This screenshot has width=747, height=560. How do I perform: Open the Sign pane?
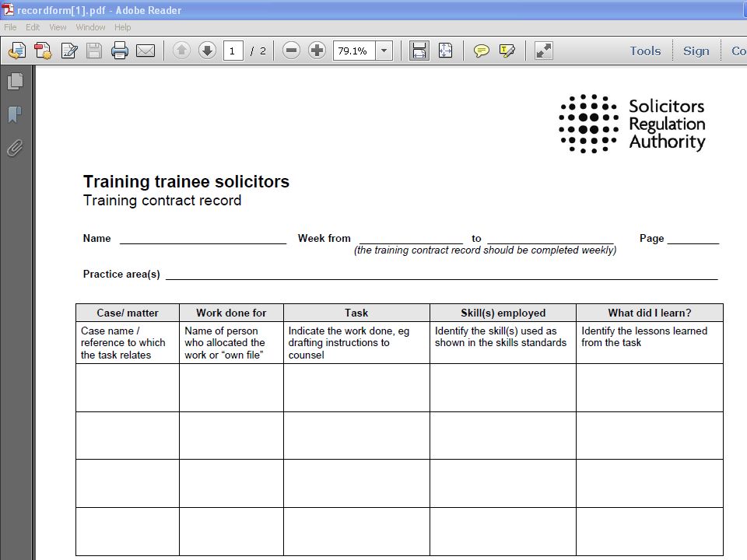tap(696, 51)
